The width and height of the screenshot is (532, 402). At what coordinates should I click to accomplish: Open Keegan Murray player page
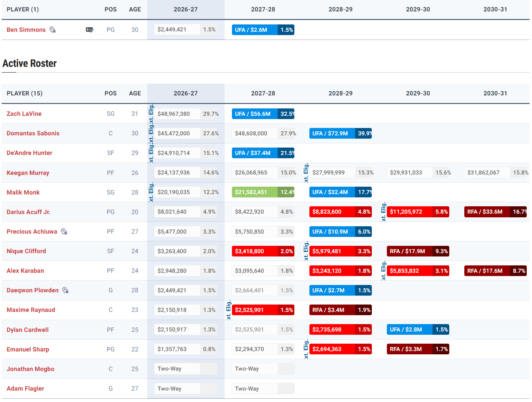(28, 173)
